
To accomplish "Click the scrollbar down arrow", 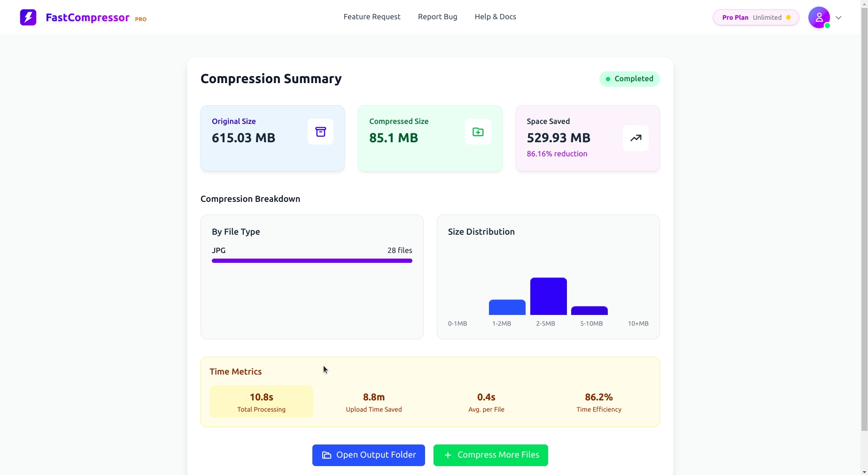I will [x=864, y=471].
